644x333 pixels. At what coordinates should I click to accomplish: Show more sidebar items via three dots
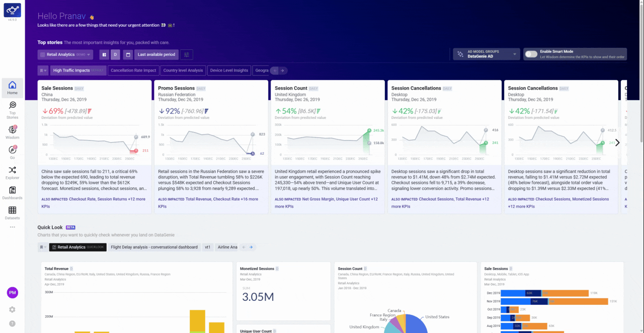(12, 227)
